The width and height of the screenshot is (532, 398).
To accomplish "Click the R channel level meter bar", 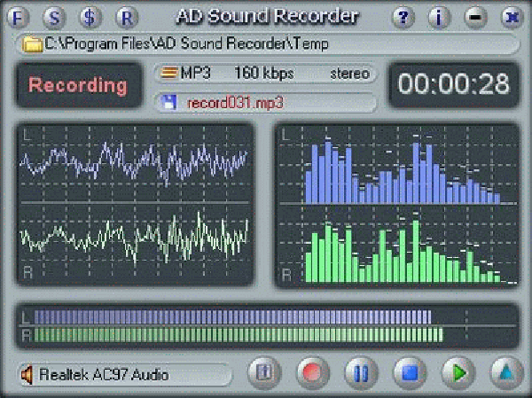I will (239, 334).
